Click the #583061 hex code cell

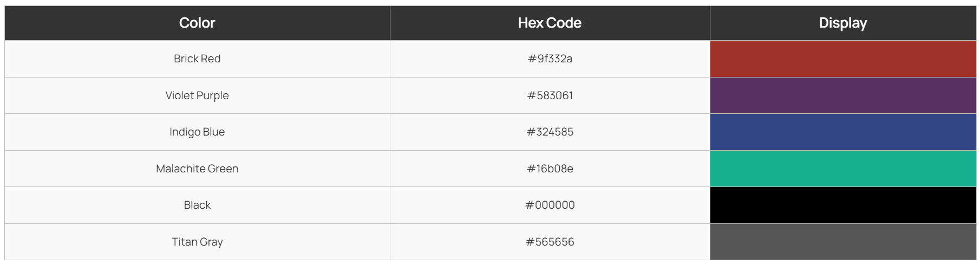[550, 95]
